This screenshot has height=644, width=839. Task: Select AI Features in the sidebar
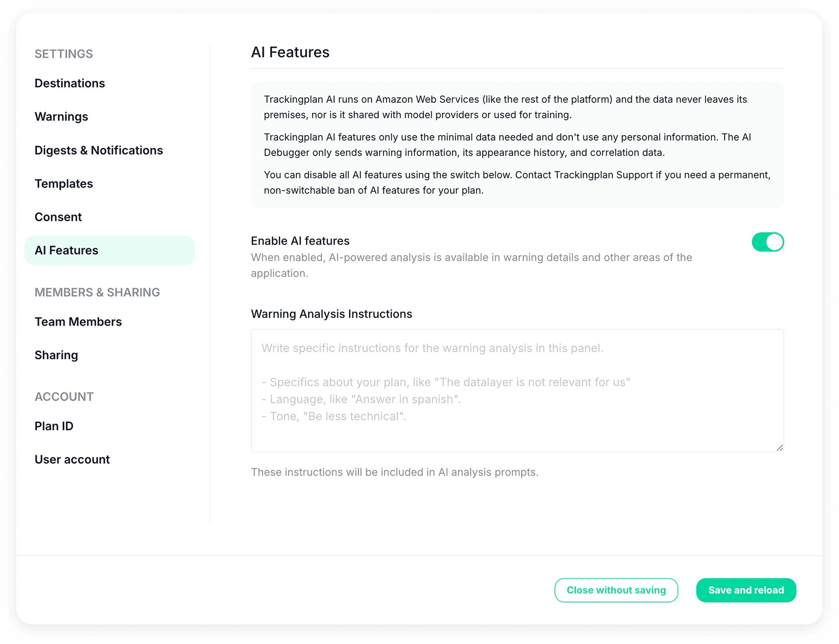66,250
